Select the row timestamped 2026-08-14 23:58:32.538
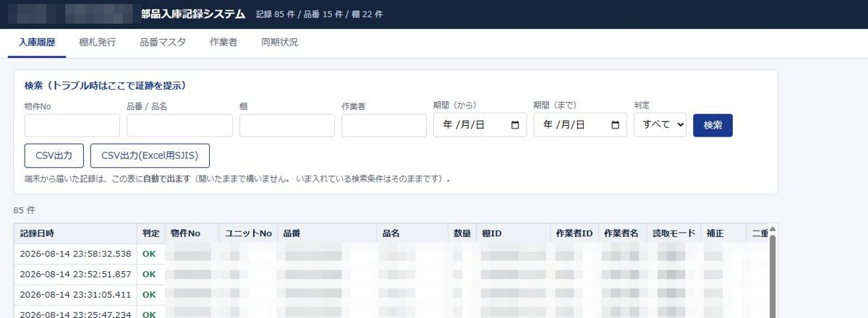This screenshot has height=318, width=868. pos(391,254)
